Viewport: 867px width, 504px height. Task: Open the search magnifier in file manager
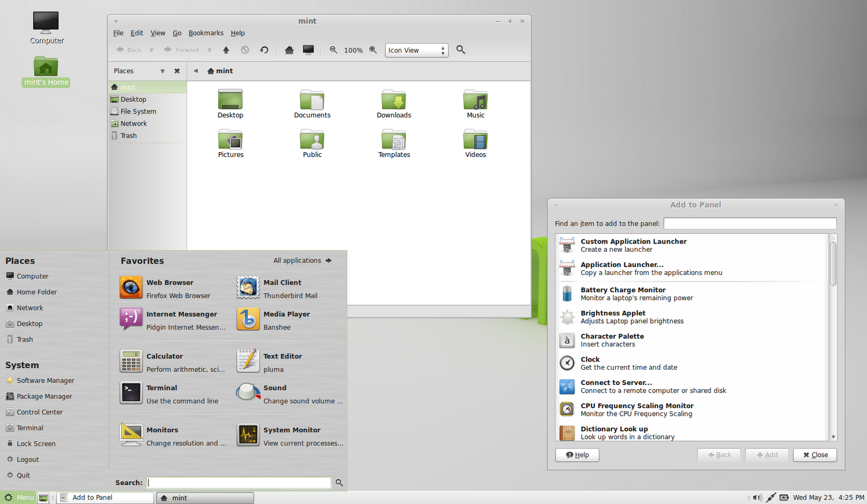[x=461, y=50]
